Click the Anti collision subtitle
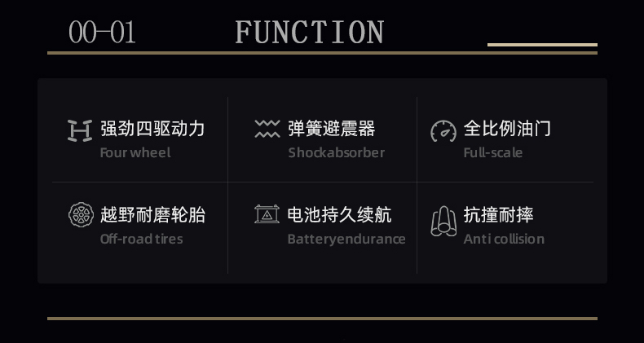Viewport: 644px width, 343px height. pos(504,239)
